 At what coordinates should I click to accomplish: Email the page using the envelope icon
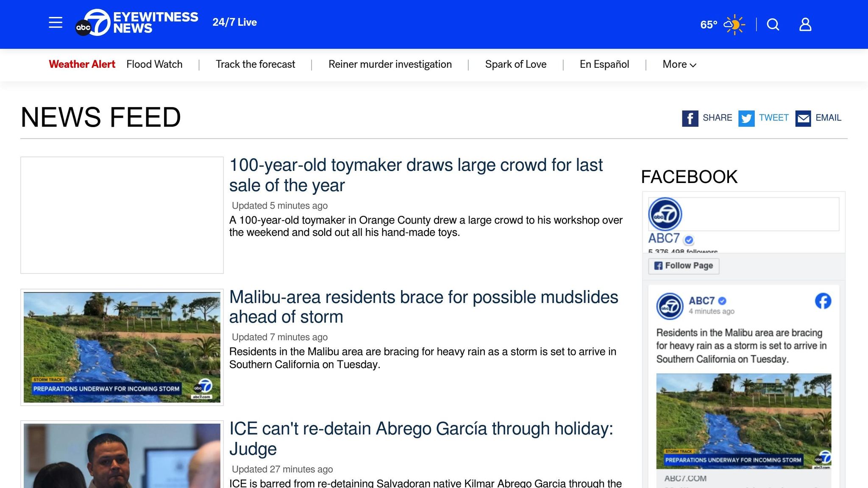pyautogui.click(x=804, y=119)
